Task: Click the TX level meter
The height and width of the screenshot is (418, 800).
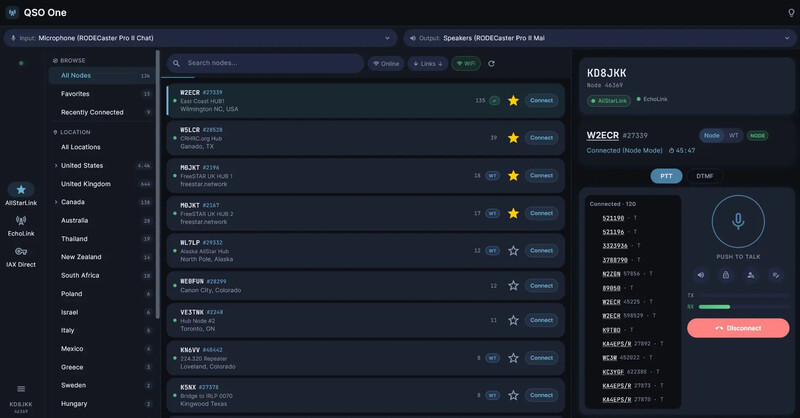Action: pyautogui.click(x=744, y=296)
